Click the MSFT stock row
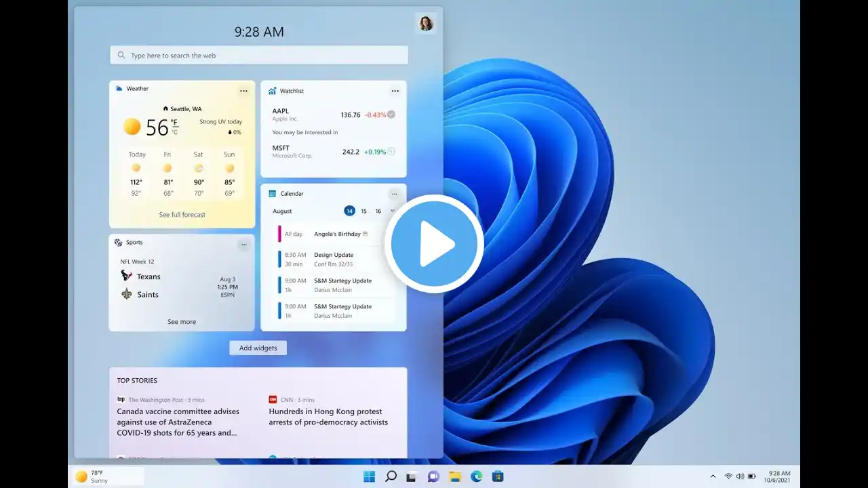The image size is (868, 488). click(334, 152)
